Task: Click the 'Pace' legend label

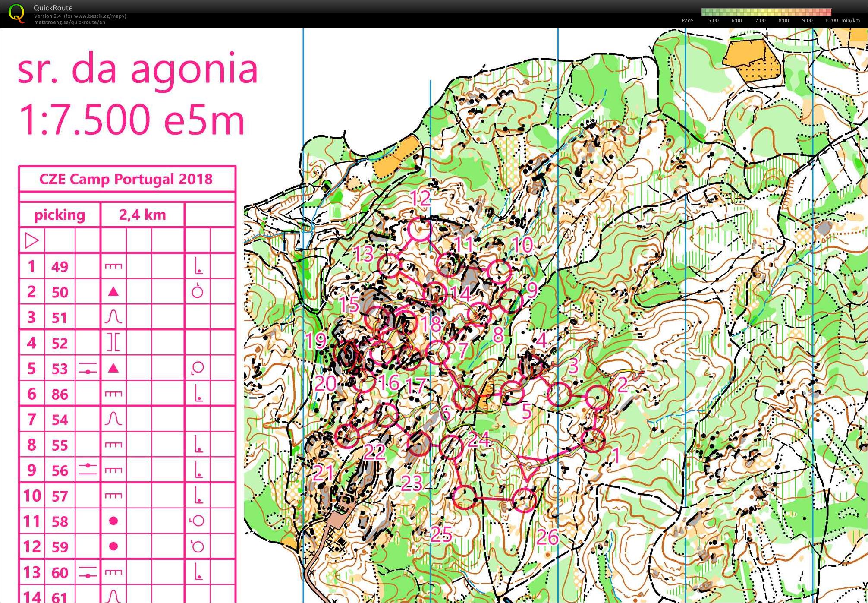Action: [687, 20]
